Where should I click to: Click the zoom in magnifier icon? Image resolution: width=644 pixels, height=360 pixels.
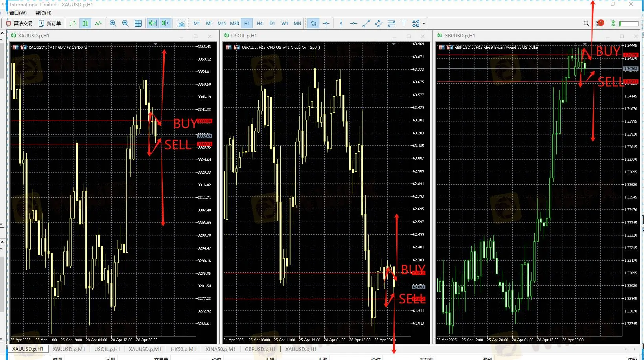coord(113,24)
